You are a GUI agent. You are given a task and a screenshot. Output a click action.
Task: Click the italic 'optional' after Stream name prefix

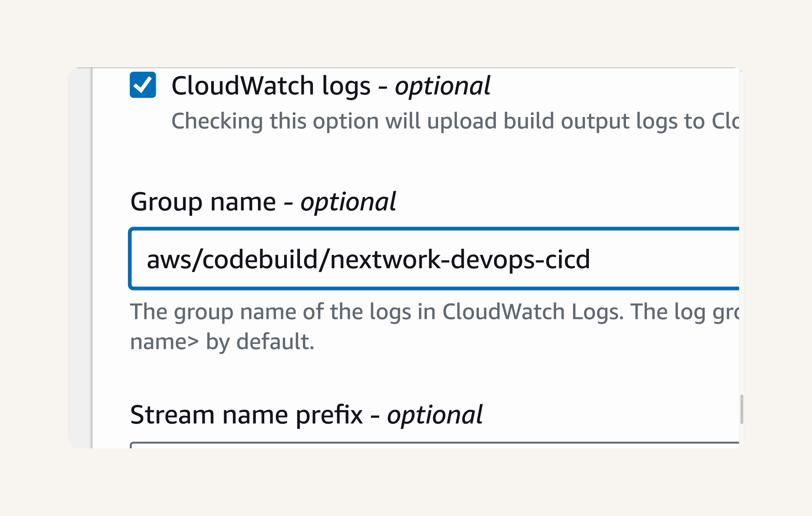435,415
